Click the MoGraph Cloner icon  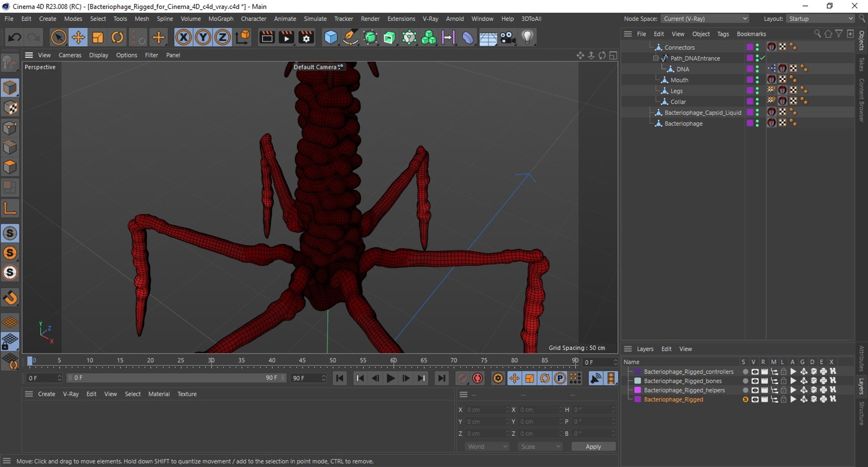point(428,38)
